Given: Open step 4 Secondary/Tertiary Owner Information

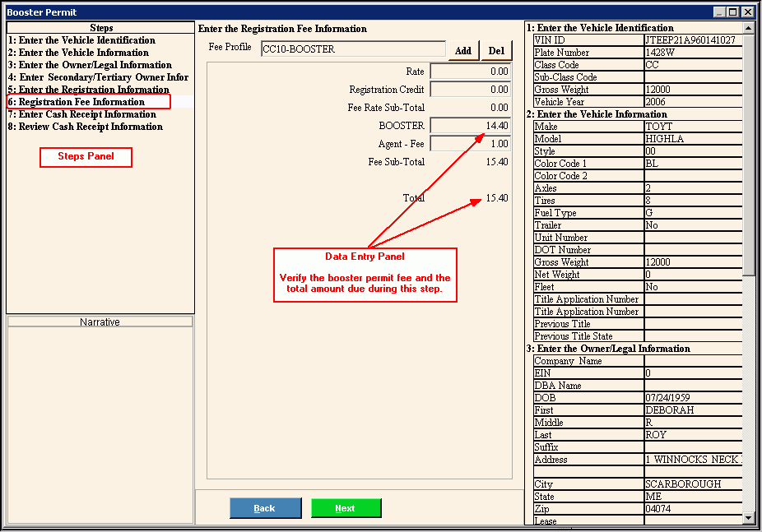Looking at the screenshot, I should [x=98, y=77].
